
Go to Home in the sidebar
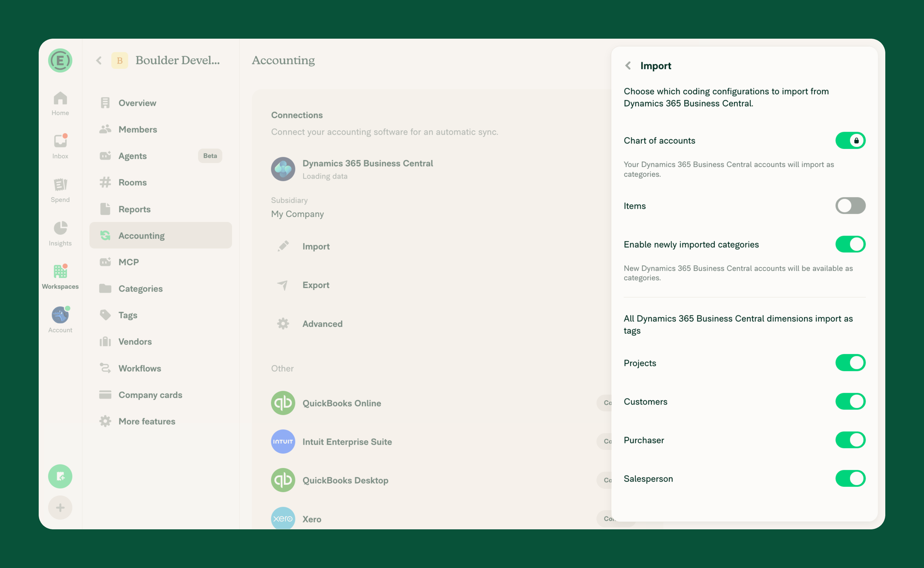(60, 104)
